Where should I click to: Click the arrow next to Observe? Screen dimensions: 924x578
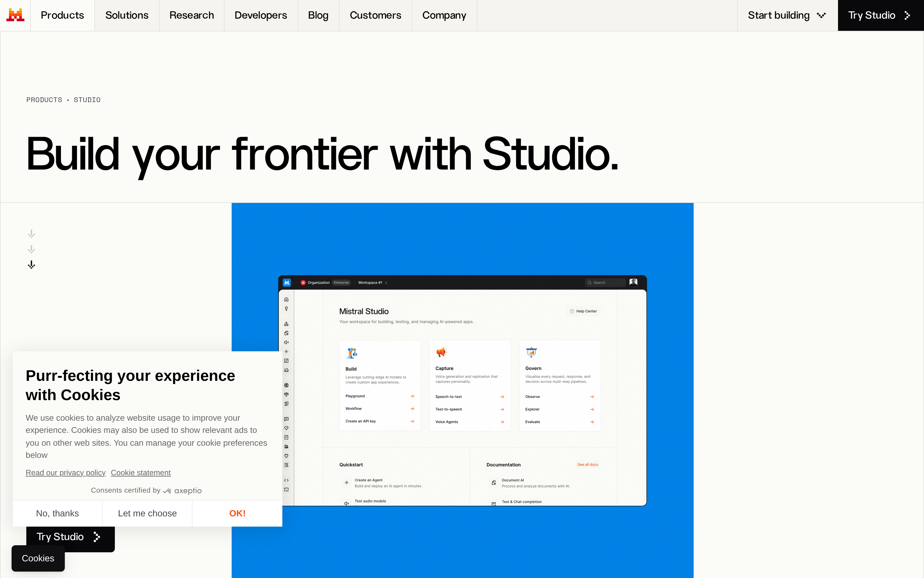point(592,397)
